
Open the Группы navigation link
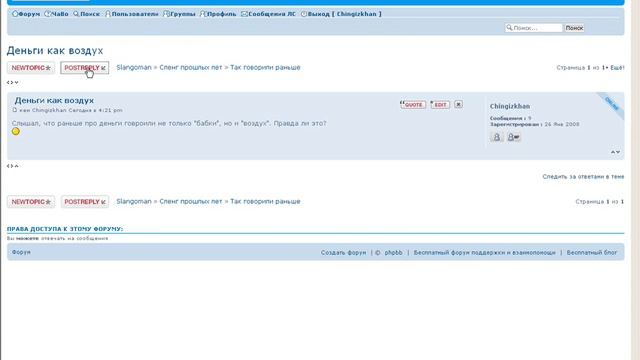179,14
